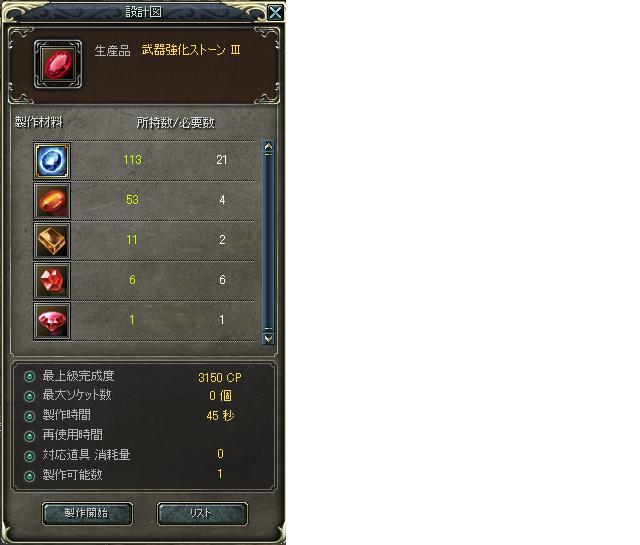
Task: Click the materials list scroll-up arrow
Action: pyautogui.click(x=268, y=146)
